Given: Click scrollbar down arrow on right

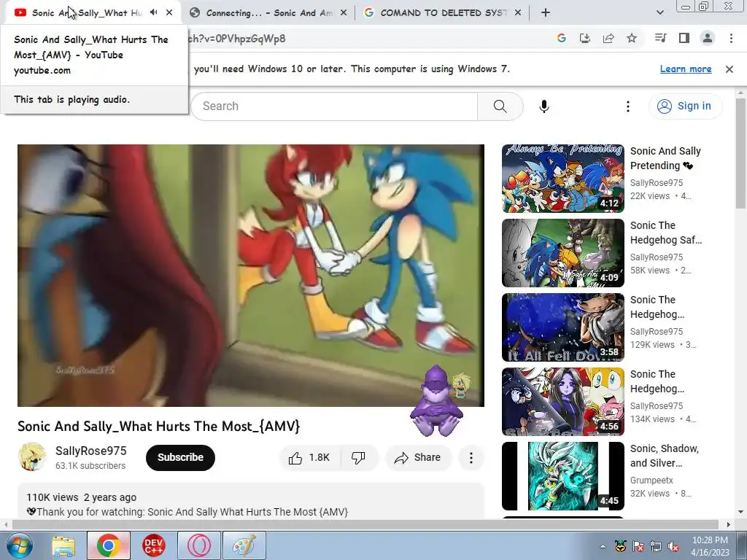Looking at the screenshot, I should 740,512.
